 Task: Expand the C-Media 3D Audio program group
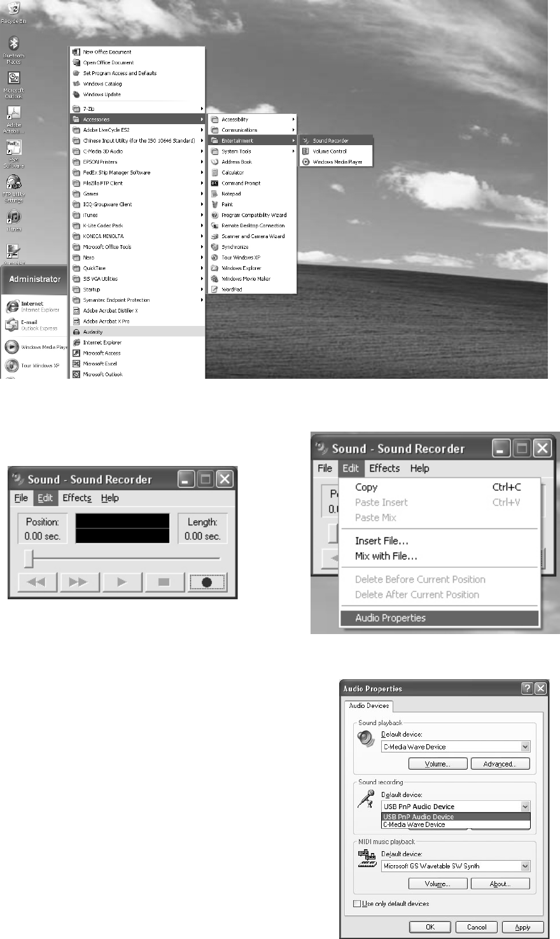[x=137, y=152]
